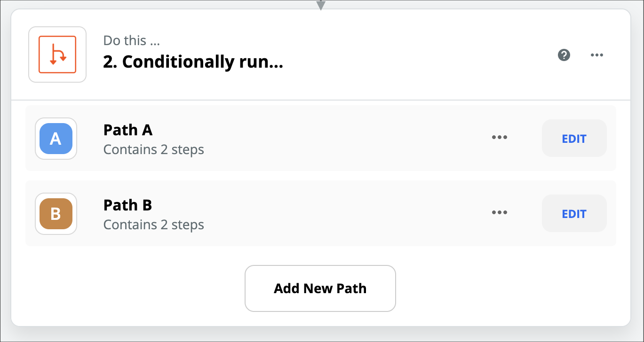Click the Path B name text

127,205
